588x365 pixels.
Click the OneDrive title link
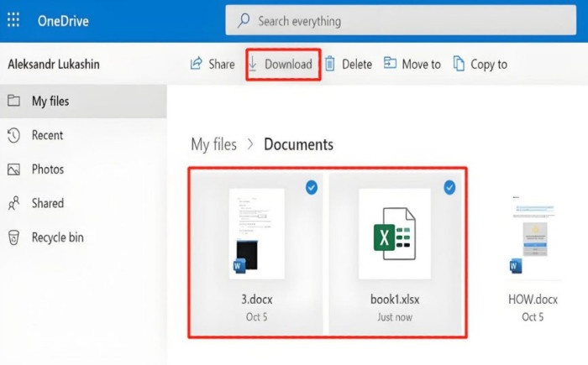[64, 21]
